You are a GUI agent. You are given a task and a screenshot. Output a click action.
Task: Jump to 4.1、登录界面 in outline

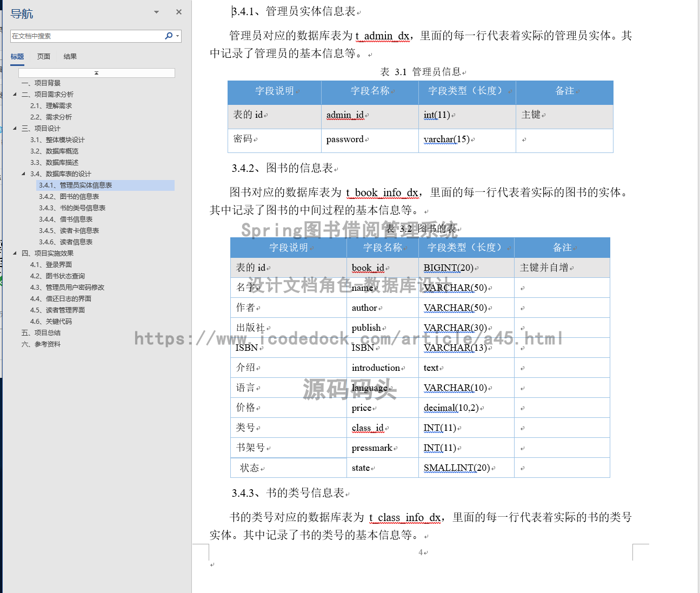tap(51, 265)
